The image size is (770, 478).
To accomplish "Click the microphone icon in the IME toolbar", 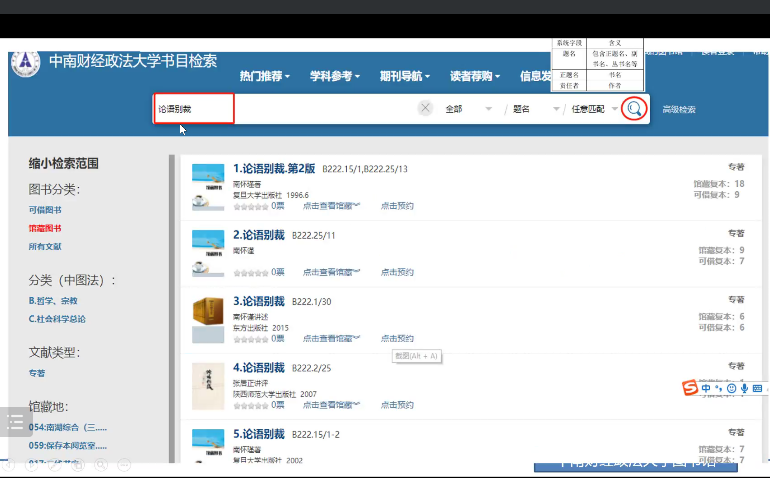I will tap(744, 388).
